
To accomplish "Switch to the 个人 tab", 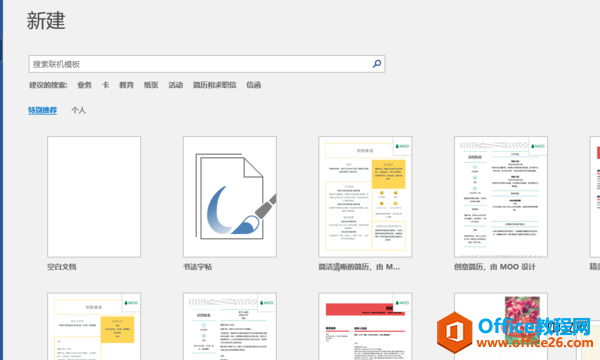I will pyautogui.click(x=78, y=110).
